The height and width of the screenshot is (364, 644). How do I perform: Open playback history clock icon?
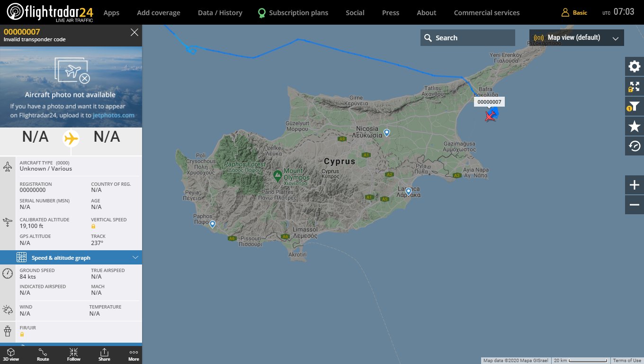[x=634, y=146]
